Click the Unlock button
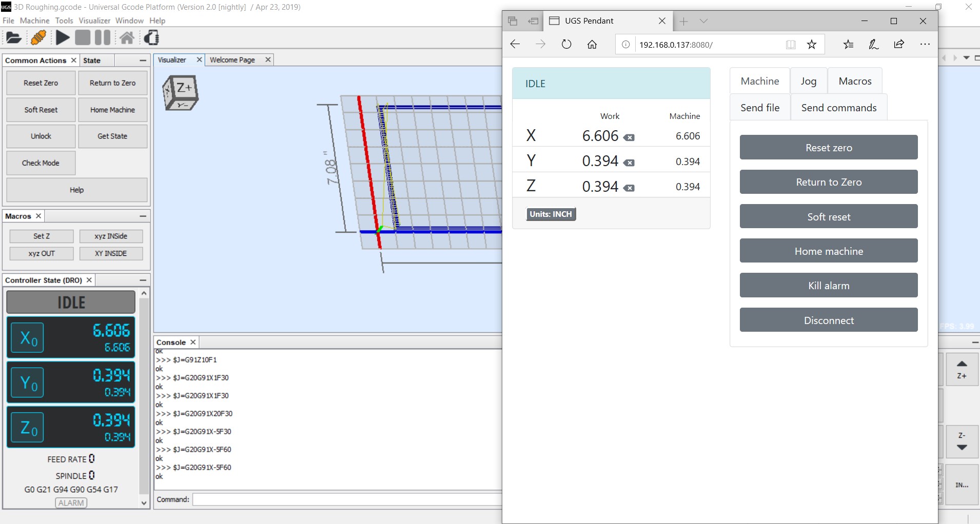 click(x=41, y=136)
